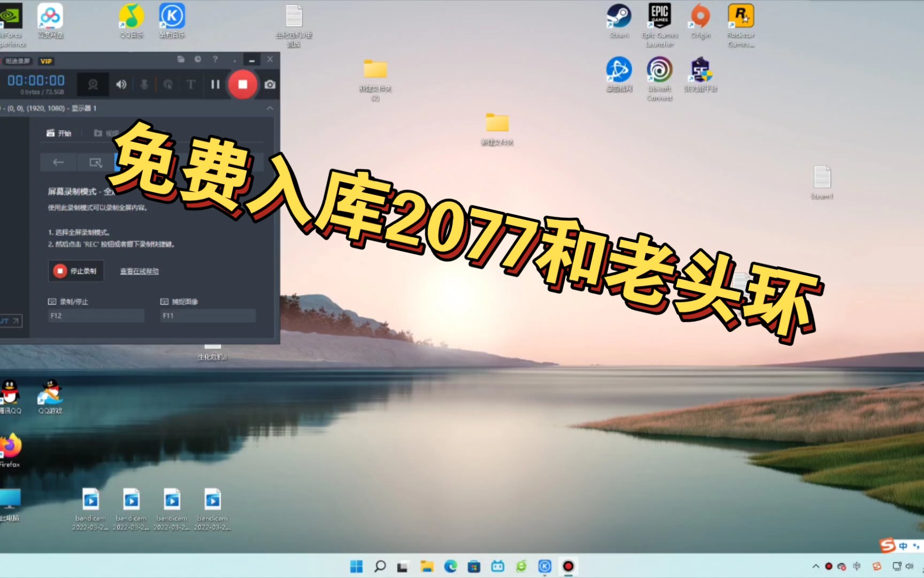This screenshot has height=578, width=924.
Task: Click the F11 capture image hotkey field
Action: [208, 316]
